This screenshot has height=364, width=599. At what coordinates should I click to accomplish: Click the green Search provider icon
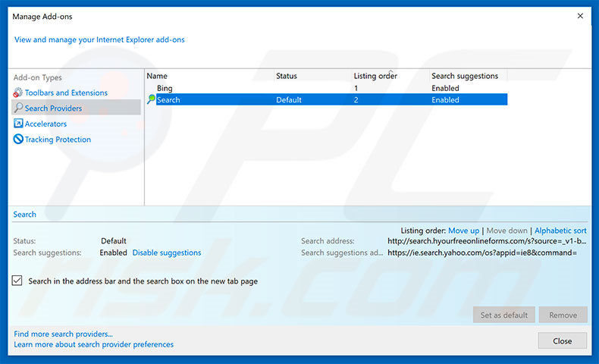151,99
